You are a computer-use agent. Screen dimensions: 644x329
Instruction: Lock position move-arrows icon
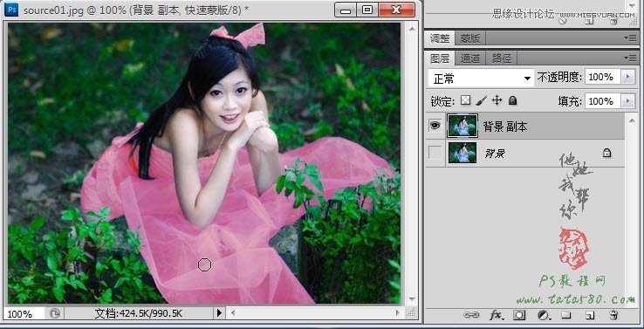point(497,100)
